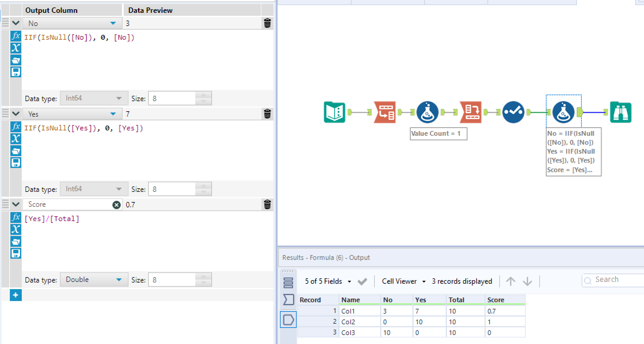The width and height of the screenshot is (644, 344).
Task: Open the Cell Viewer dropdown
Action: click(424, 281)
